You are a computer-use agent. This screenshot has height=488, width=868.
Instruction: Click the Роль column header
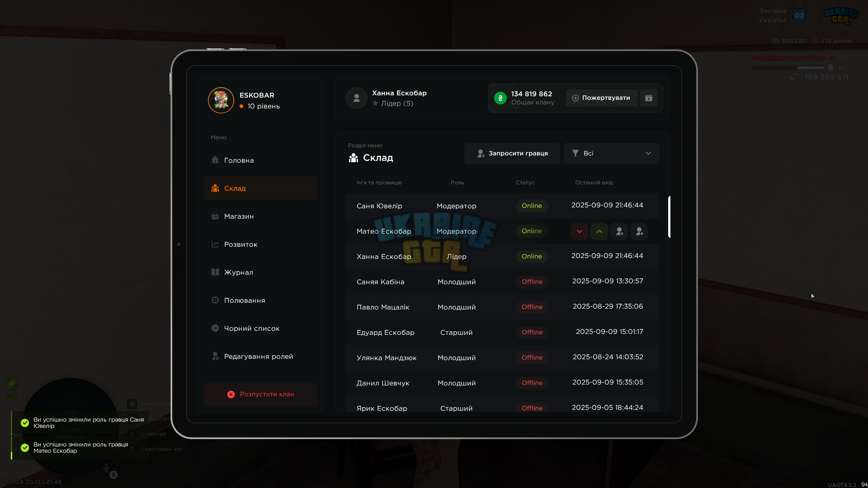[x=457, y=183]
